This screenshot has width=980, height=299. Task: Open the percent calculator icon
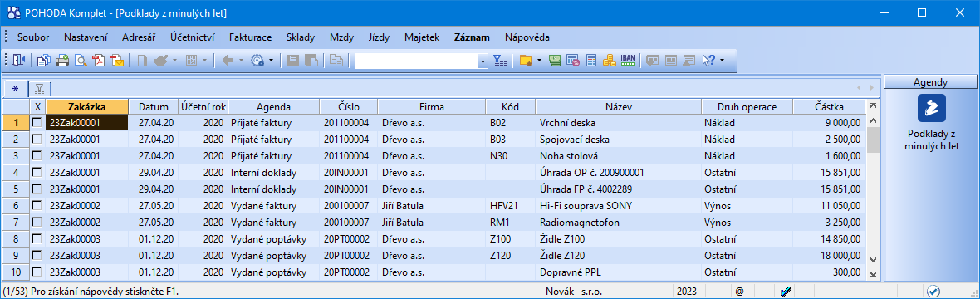573,61
